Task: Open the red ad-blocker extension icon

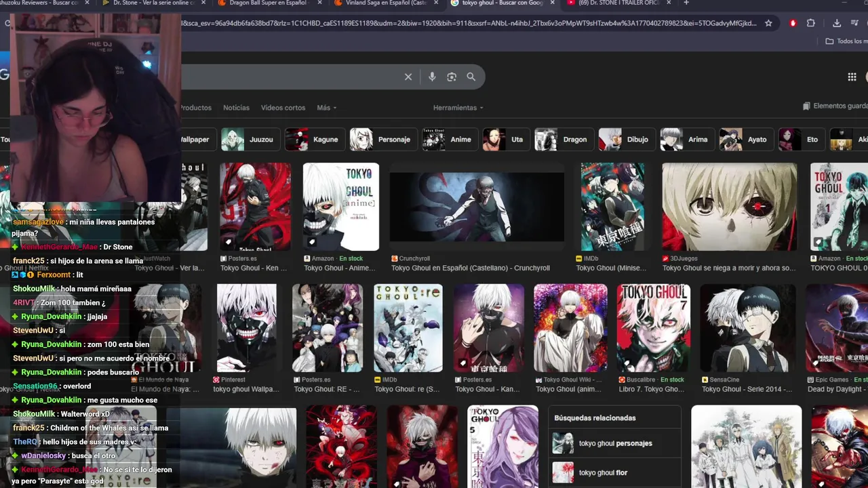Action: coord(793,23)
